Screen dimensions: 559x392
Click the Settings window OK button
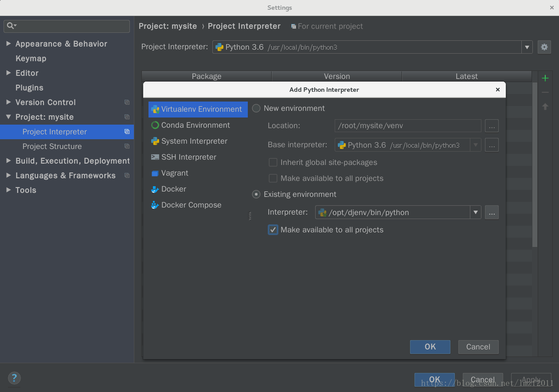coord(434,380)
